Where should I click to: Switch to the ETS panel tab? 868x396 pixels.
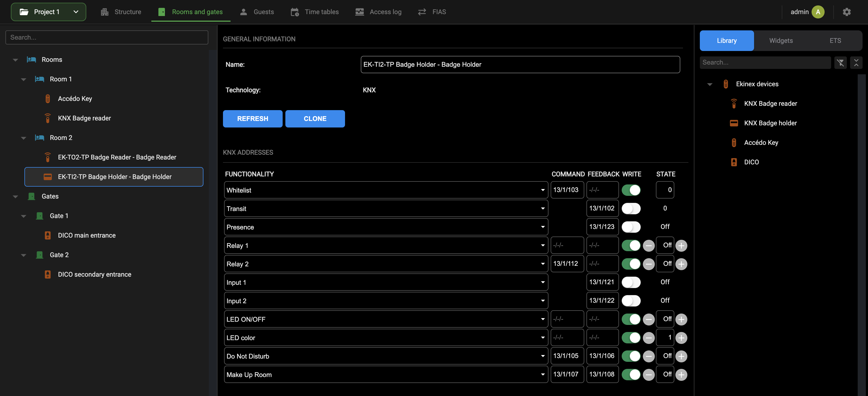point(835,41)
